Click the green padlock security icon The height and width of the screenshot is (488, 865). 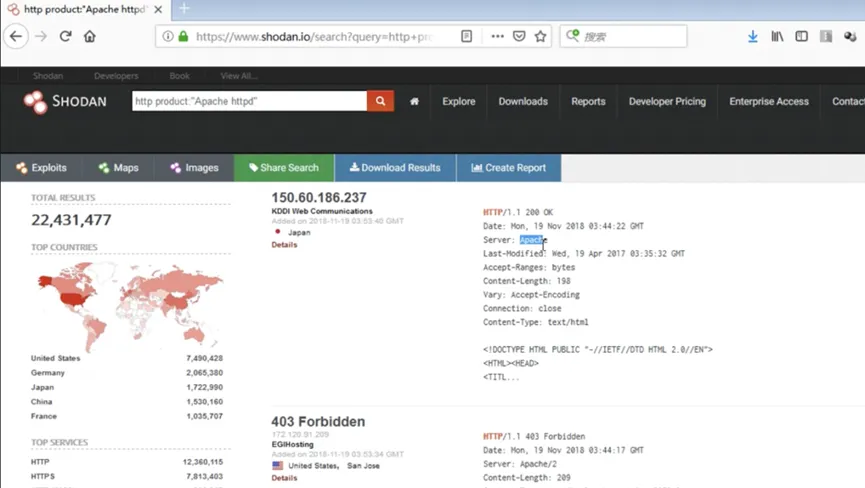click(x=183, y=36)
